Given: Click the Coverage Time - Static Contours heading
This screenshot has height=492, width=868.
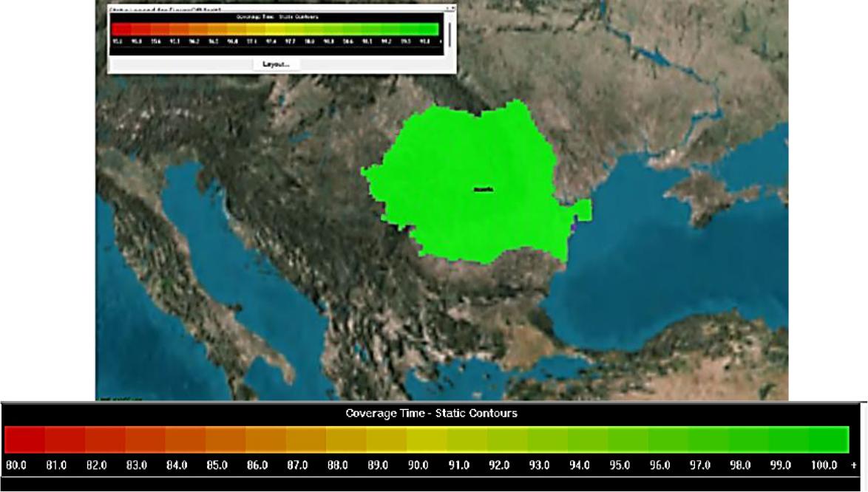Looking at the screenshot, I should pos(431,413).
